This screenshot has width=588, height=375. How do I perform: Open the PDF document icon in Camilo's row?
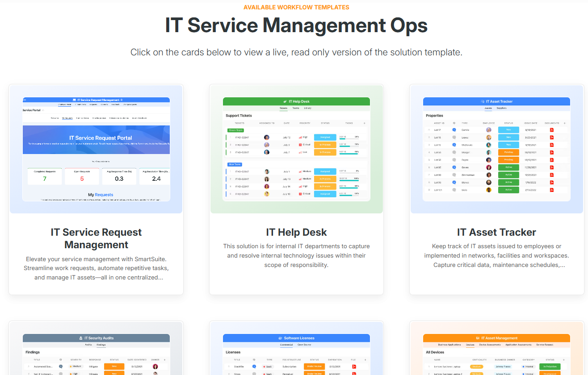552,130
